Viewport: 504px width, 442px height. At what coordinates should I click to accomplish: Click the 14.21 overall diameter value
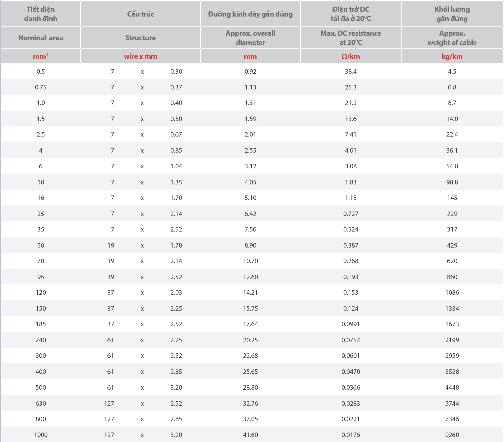[x=250, y=293]
